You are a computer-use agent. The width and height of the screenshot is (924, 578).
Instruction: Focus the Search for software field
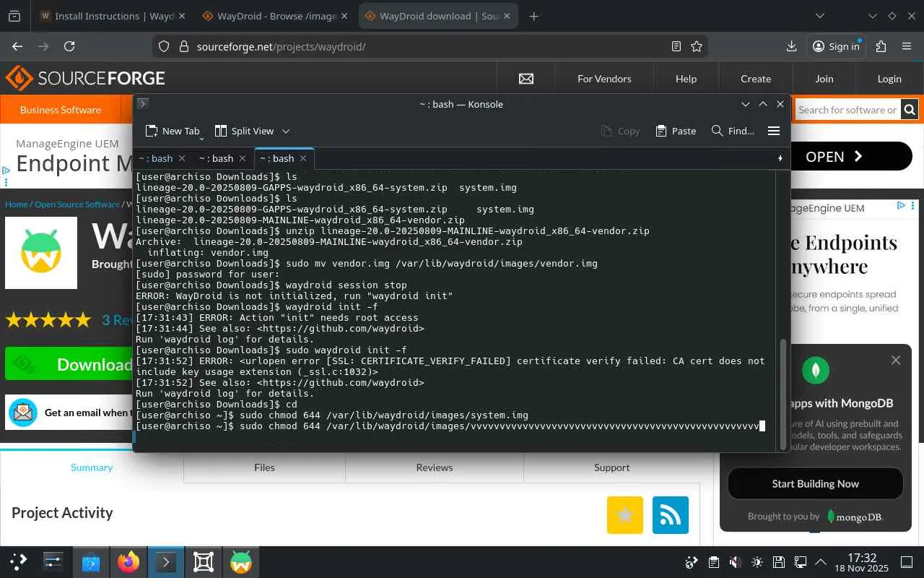tap(847, 110)
